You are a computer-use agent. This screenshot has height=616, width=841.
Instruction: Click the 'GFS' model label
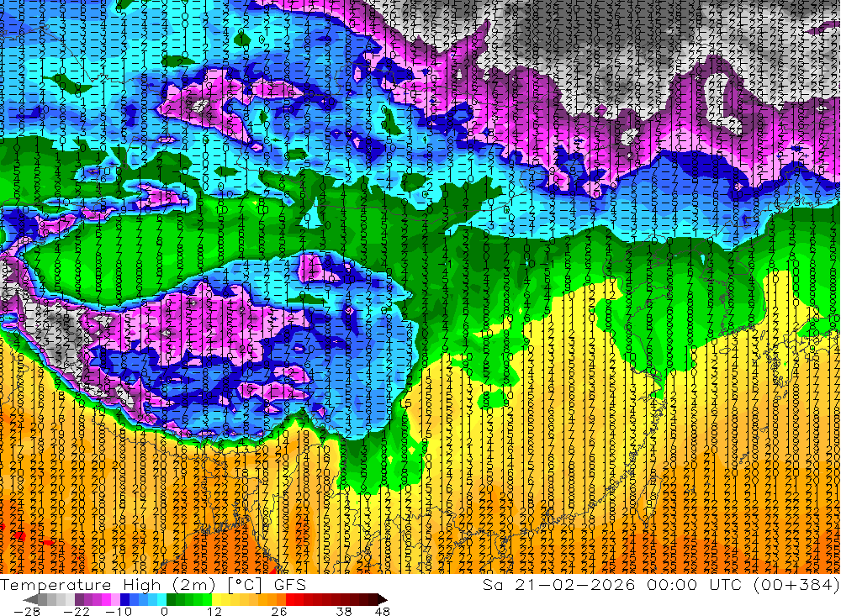pos(290,585)
